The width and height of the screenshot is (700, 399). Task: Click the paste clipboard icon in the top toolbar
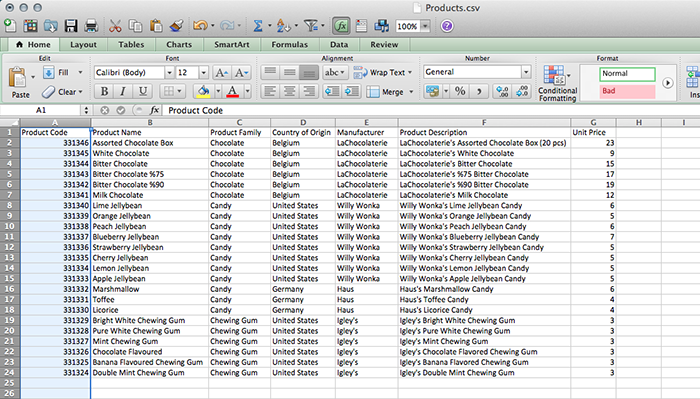156,26
